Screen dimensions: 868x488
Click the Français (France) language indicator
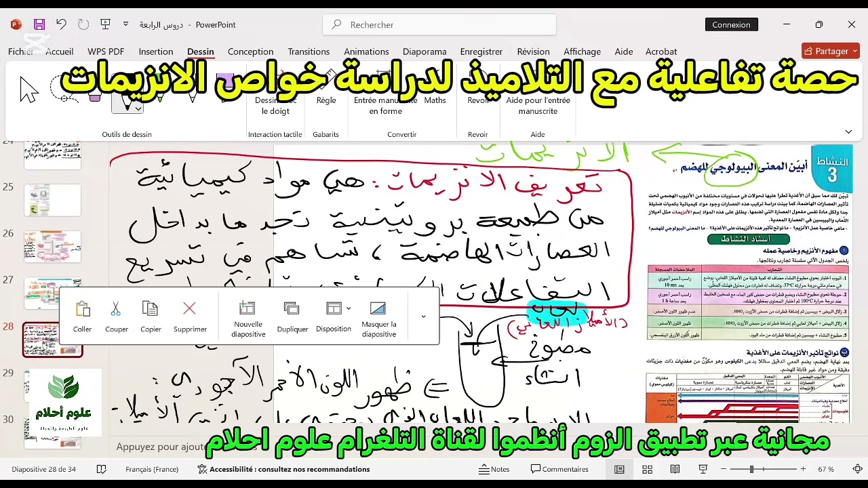[x=152, y=469]
